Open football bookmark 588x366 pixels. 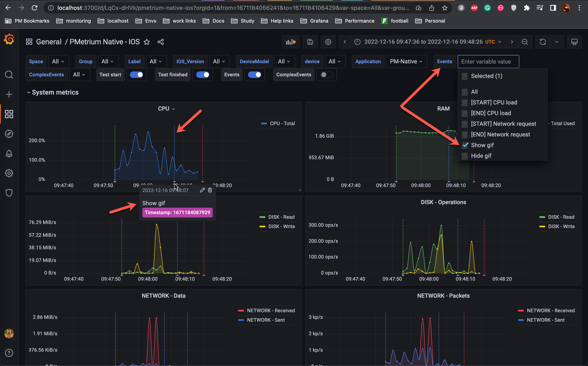pyautogui.click(x=395, y=21)
